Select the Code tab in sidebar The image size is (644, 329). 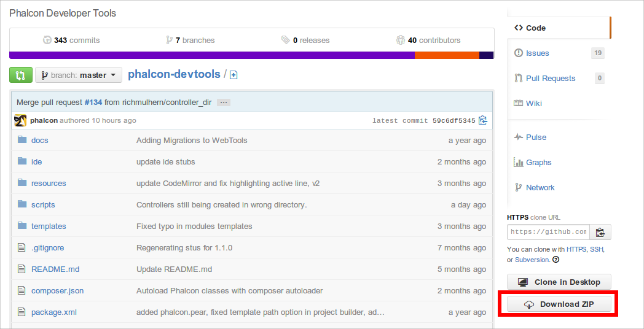(559, 28)
